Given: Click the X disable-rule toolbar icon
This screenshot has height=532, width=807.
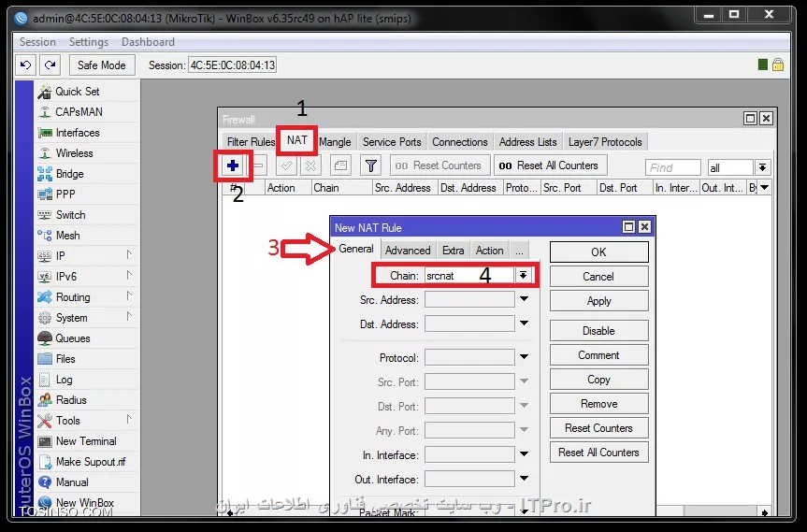Looking at the screenshot, I should (310, 165).
